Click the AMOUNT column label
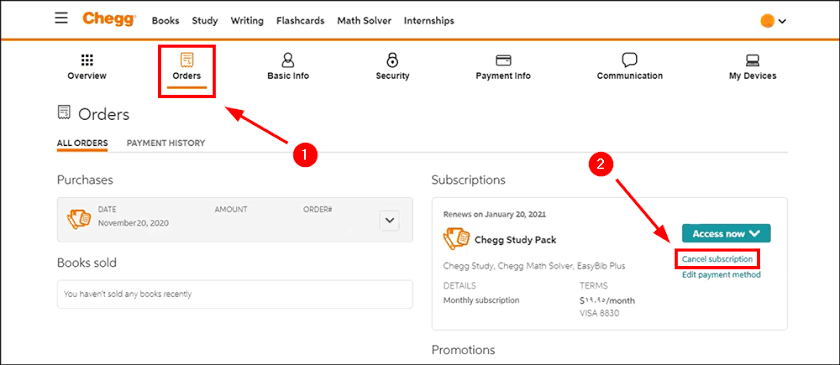Viewport: 840px width, 365px height. point(231,210)
